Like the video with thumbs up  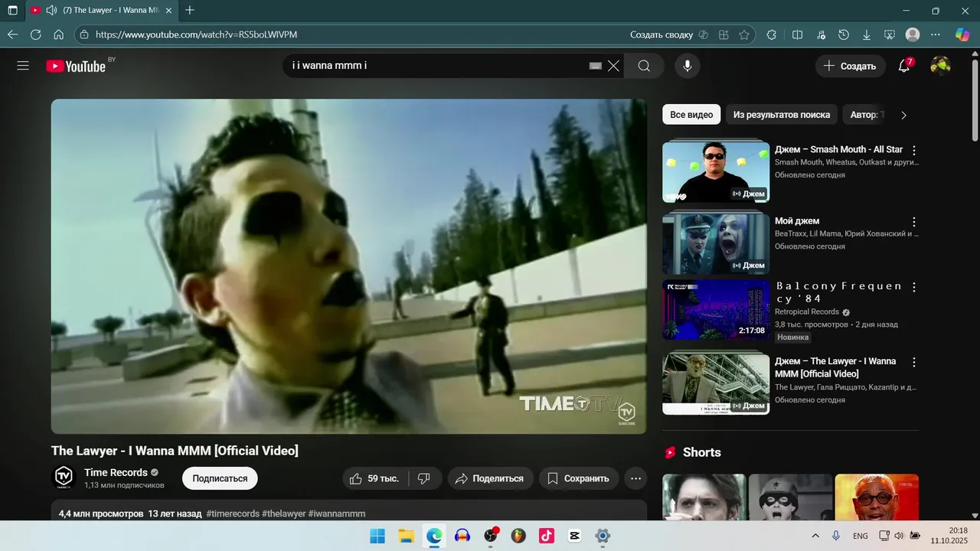click(x=374, y=478)
